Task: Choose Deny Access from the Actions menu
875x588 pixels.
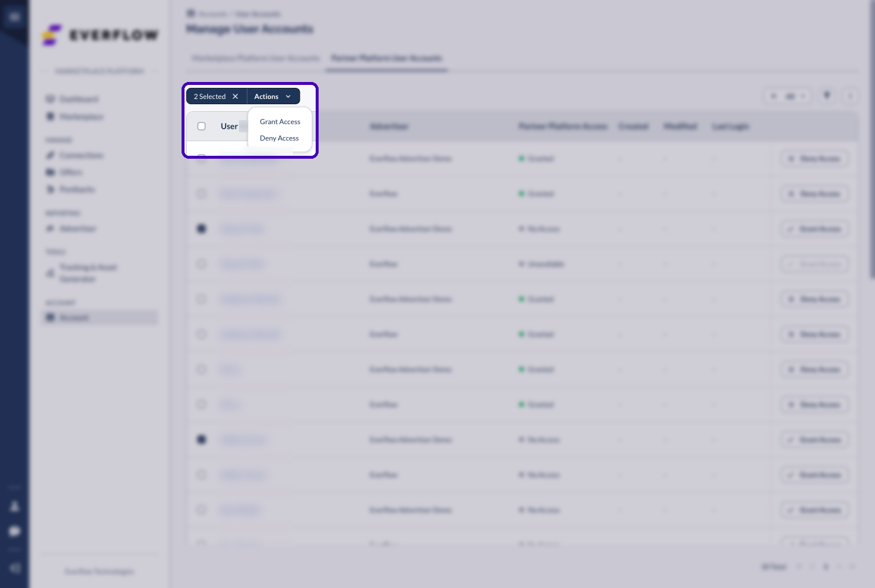Action: tap(279, 138)
